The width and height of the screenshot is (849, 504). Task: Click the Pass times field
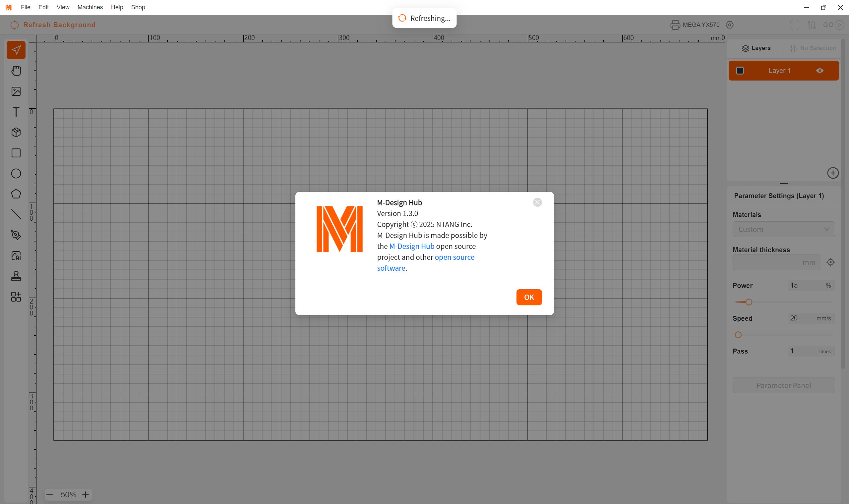pos(811,351)
